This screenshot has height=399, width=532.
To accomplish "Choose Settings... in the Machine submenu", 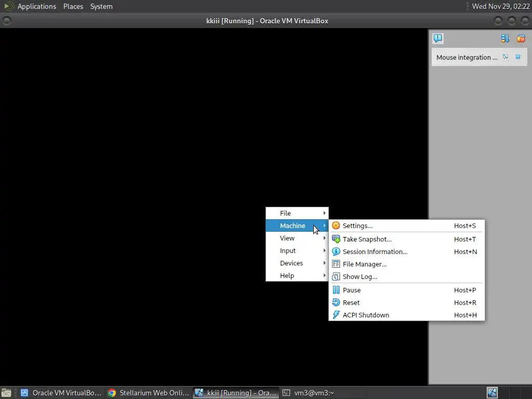I will 406,225.
